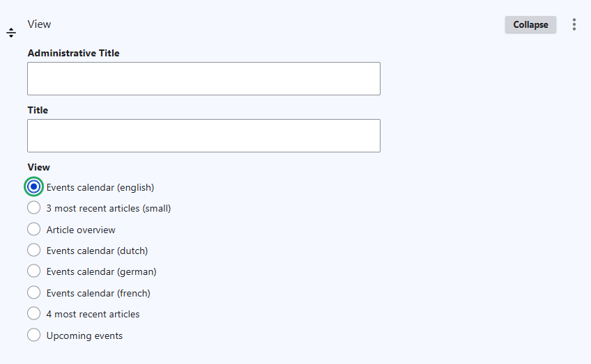Select Events calendar (german) radio button
The image size is (591, 364).
[x=33, y=271]
